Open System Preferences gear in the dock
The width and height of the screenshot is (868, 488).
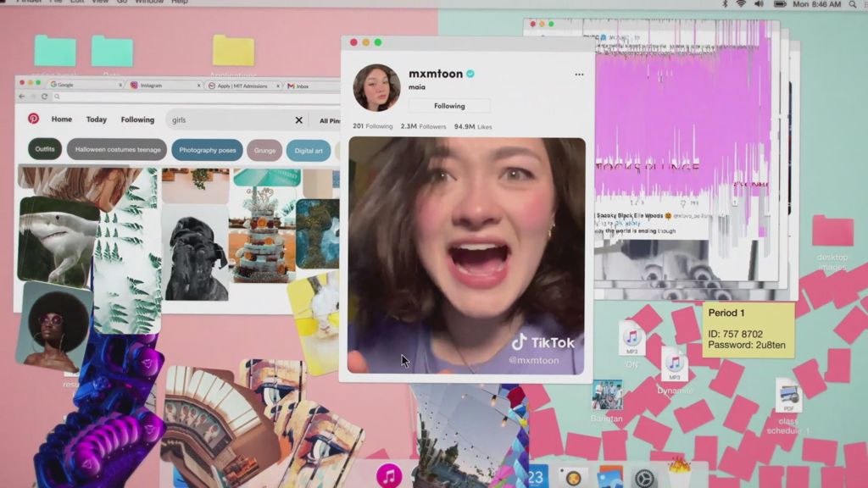[644, 478]
